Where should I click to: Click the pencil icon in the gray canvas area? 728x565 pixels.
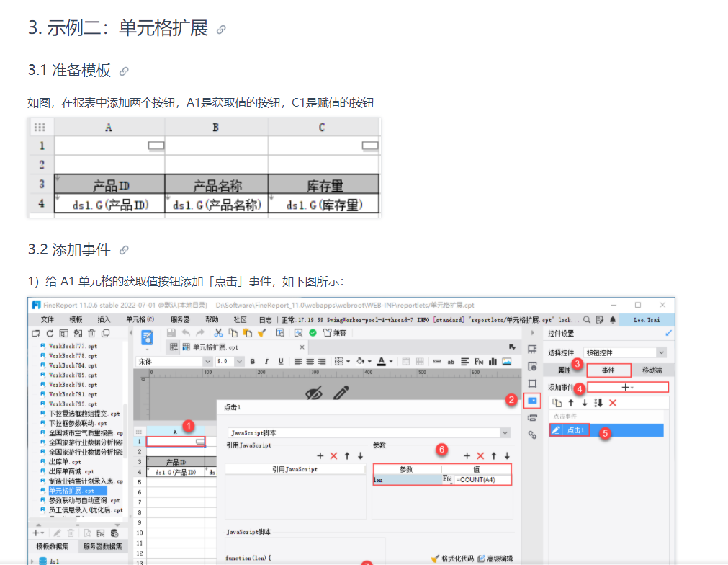[x=341, y=393]
